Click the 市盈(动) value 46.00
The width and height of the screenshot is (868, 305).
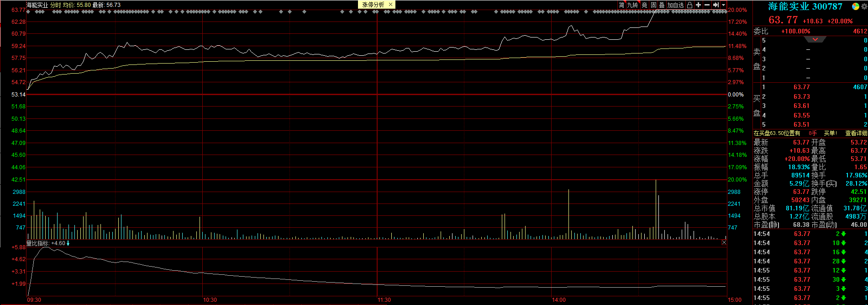click(x=859, y=225)
